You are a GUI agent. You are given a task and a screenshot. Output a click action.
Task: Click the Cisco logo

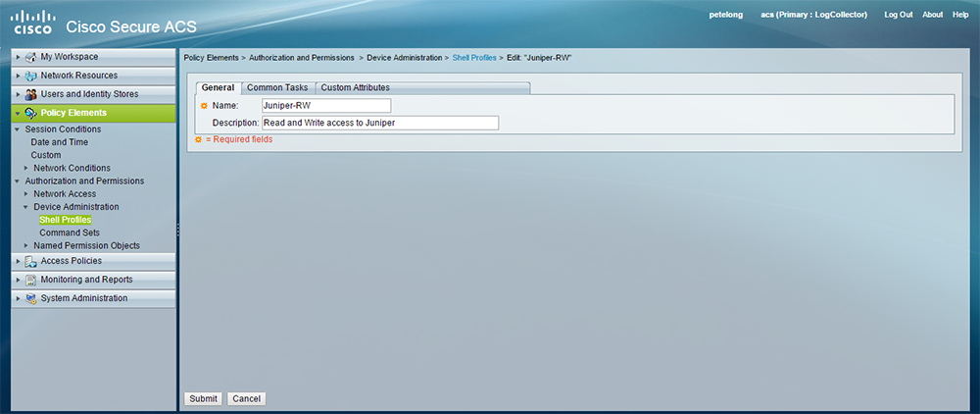point(32,22)
